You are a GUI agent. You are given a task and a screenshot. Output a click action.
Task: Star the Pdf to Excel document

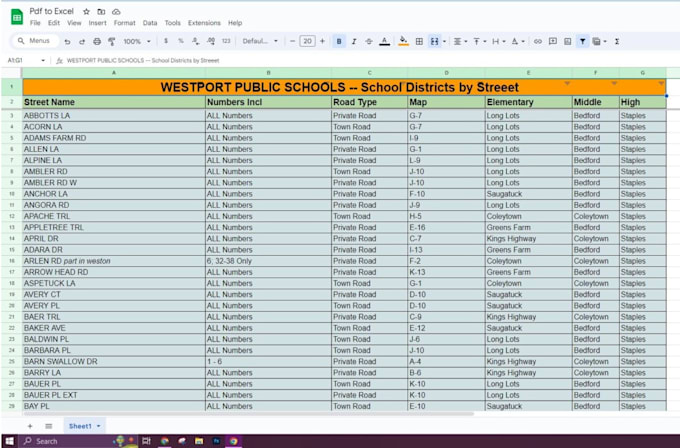point(86,12)
